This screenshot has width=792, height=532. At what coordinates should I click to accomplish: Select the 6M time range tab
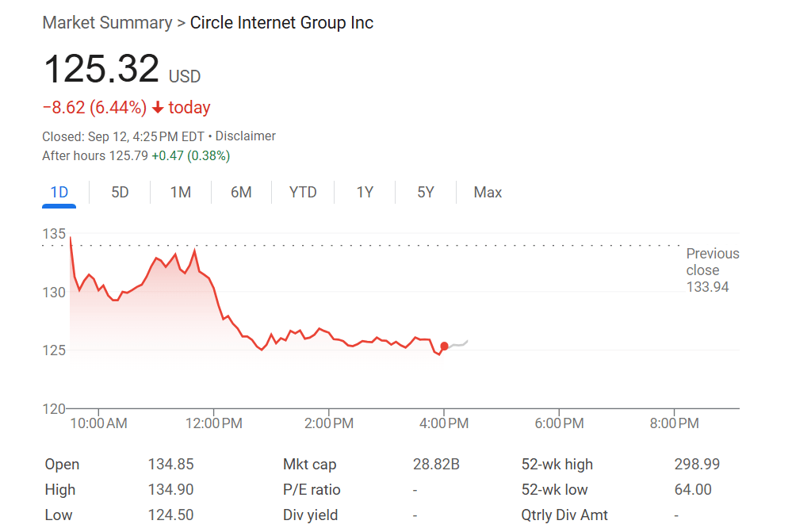(241, 193)
